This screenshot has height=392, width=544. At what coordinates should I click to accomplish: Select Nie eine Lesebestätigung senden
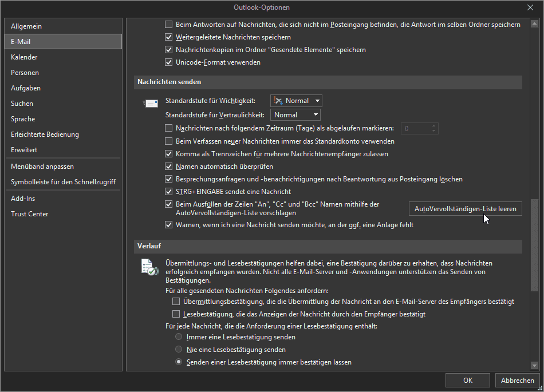(179, 349)
